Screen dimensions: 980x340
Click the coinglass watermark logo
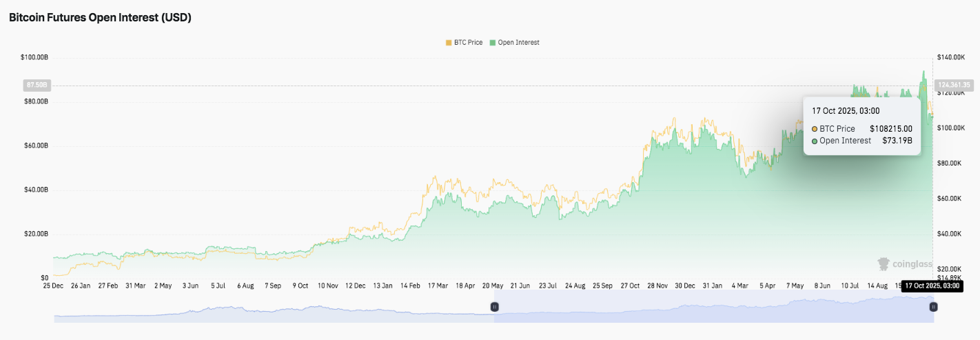904,264
